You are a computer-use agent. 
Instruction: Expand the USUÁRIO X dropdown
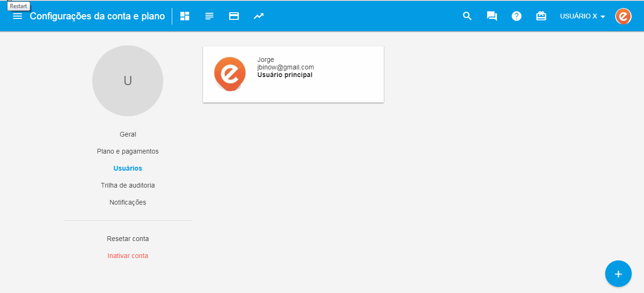coord(582,17)
